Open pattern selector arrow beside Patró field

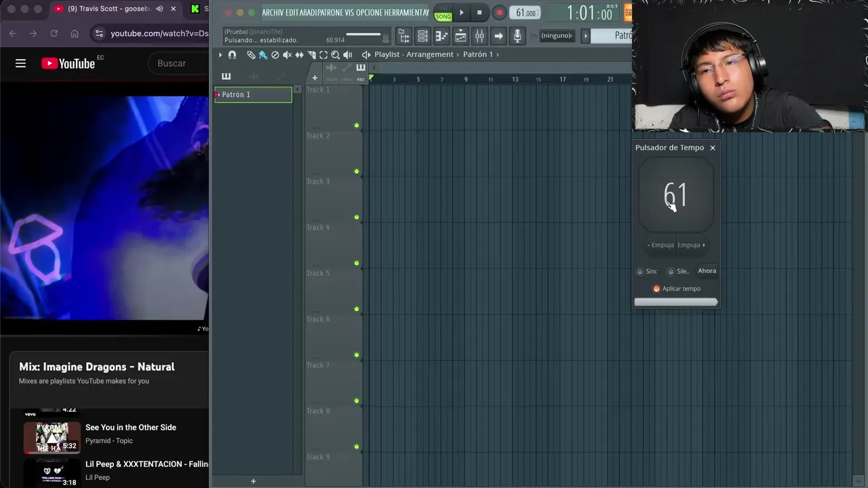(586, 35)
